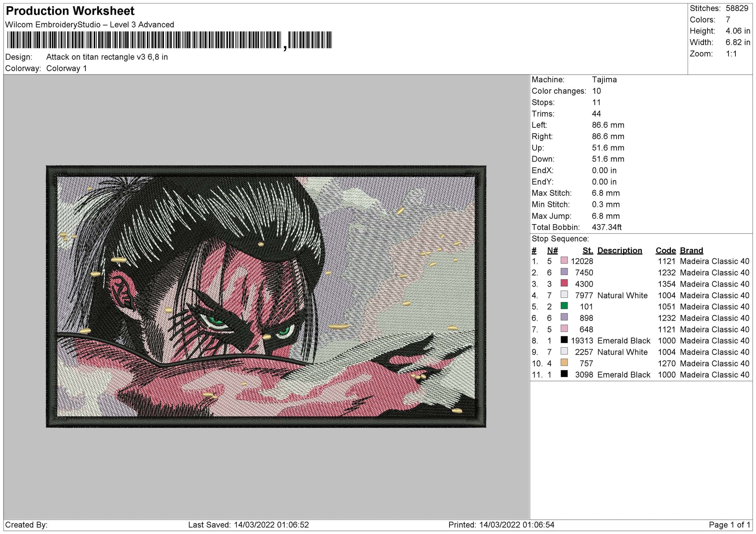Click the embroidered design preview image

click(x=266, y=297)
